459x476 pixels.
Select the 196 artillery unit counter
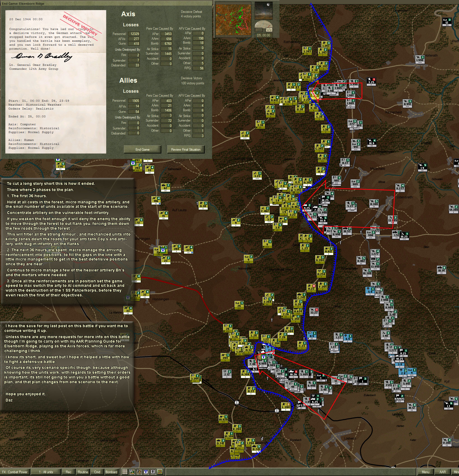coord(156,200)
